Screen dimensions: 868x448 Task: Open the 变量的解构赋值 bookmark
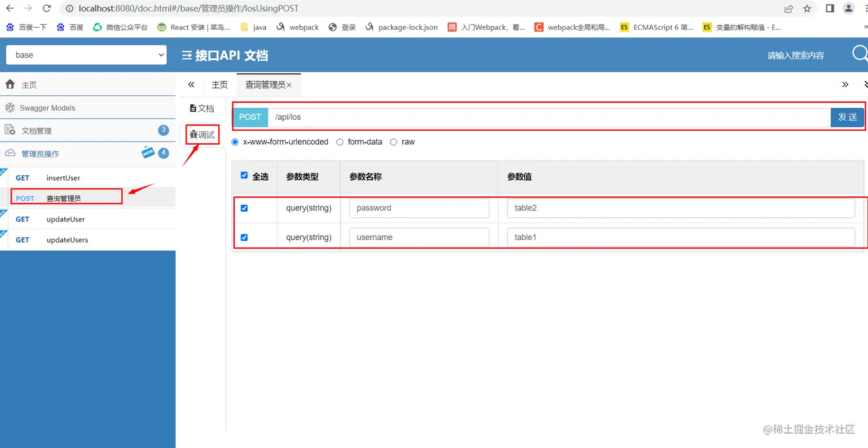pos(742,27)
